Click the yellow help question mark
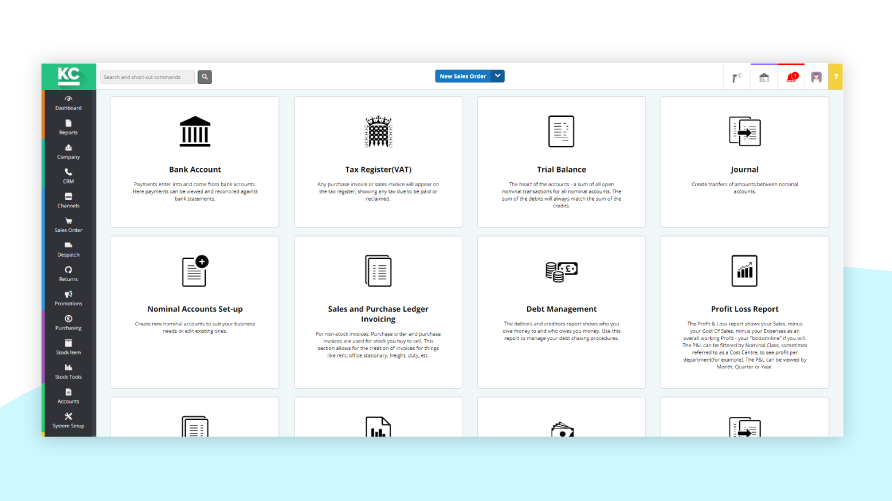This screenshot has width=892, height=501. click(x=836, y=77)
